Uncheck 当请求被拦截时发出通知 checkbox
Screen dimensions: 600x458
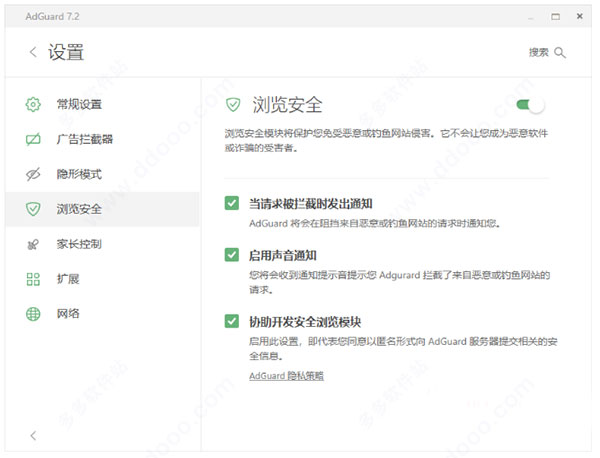[x=232, y=203]
